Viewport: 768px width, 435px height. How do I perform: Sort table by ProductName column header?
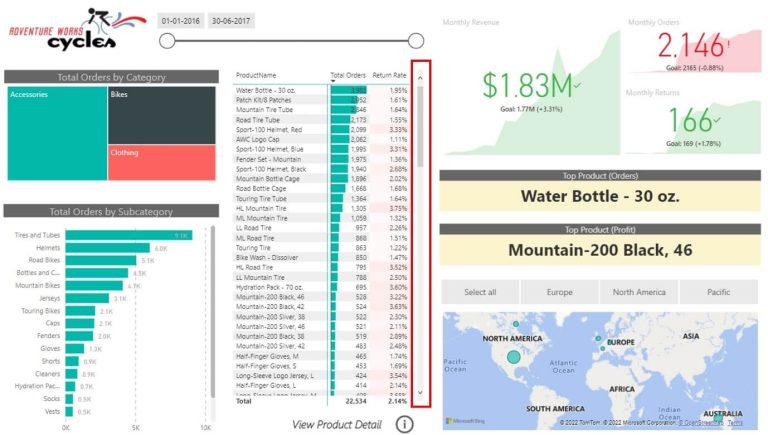[x=256, y=75]
